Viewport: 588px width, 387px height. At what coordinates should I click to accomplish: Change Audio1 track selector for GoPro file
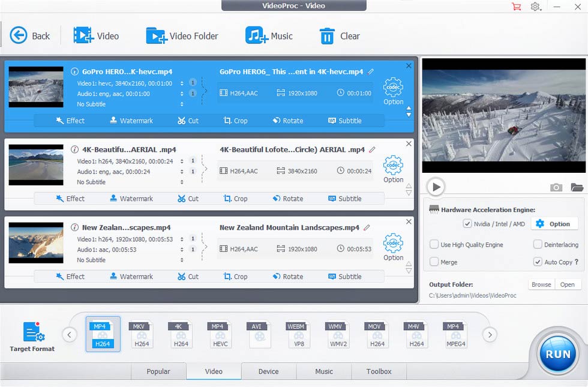click(x=182, y=94)
